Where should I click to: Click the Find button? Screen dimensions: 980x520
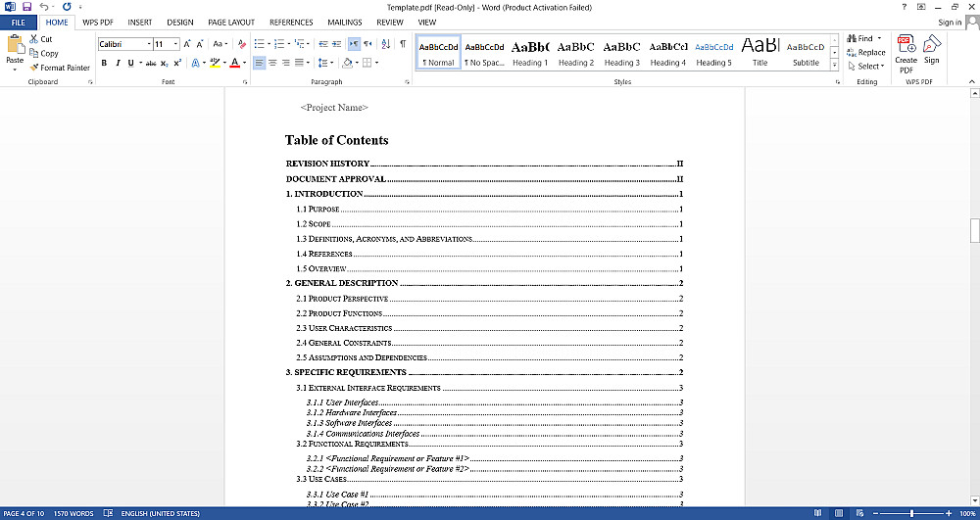[x=859, y=39]
